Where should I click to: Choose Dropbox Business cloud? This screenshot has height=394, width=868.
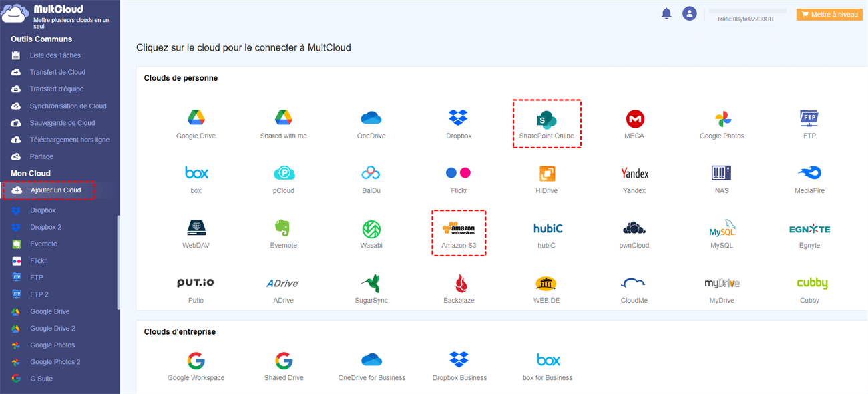(459, 367)
